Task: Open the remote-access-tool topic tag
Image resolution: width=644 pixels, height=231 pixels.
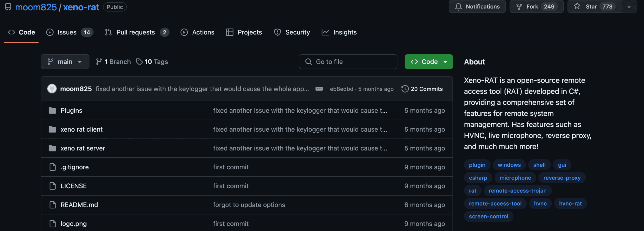Action: pyautogui.click(x=495, y=204)
